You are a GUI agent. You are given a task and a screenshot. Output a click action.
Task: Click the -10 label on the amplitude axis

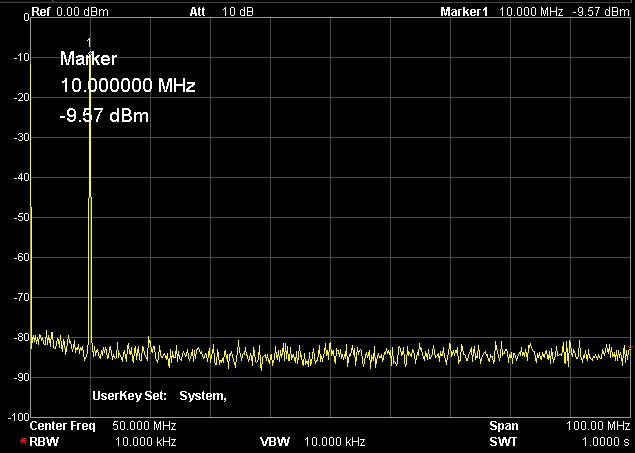[17, 57]
